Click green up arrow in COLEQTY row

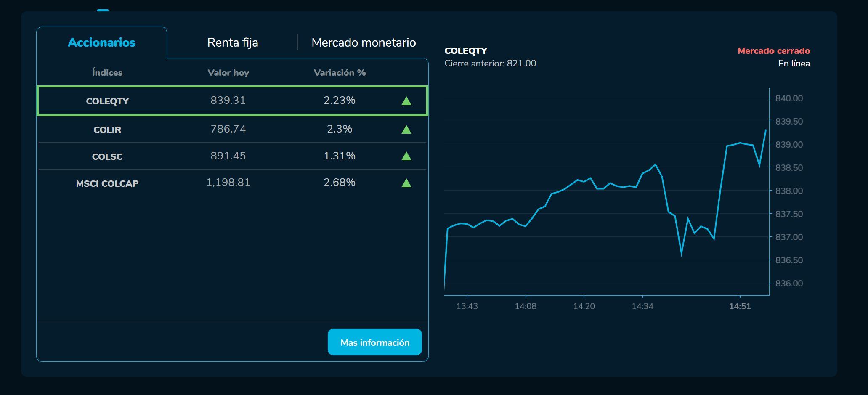tap(406, 101)
